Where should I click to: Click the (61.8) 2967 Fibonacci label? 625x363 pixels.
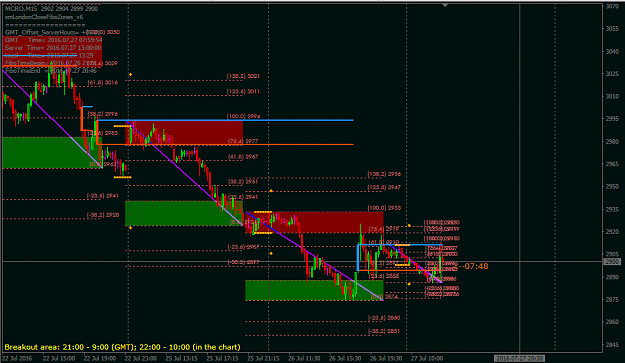click(243, 157)
